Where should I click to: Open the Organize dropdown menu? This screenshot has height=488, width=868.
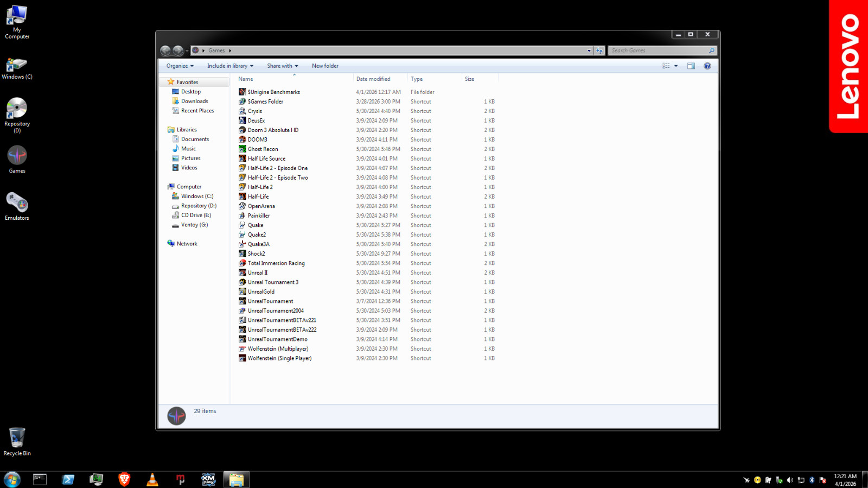180,66
